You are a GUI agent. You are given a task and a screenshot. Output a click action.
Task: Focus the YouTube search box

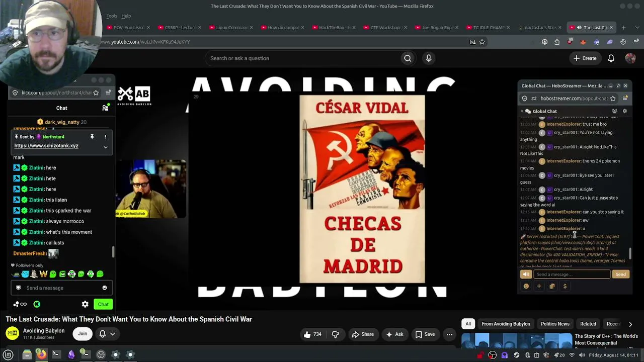tap(303, 58)
